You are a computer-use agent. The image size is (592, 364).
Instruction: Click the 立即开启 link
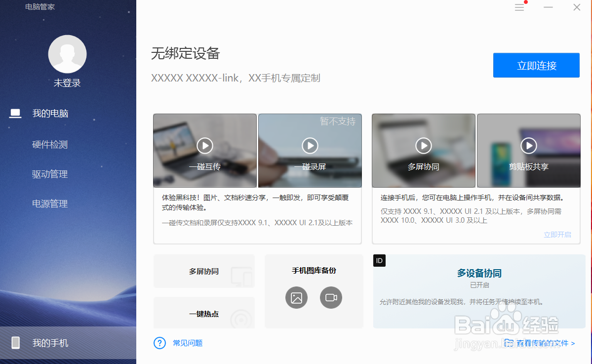[x=557, y=235]
